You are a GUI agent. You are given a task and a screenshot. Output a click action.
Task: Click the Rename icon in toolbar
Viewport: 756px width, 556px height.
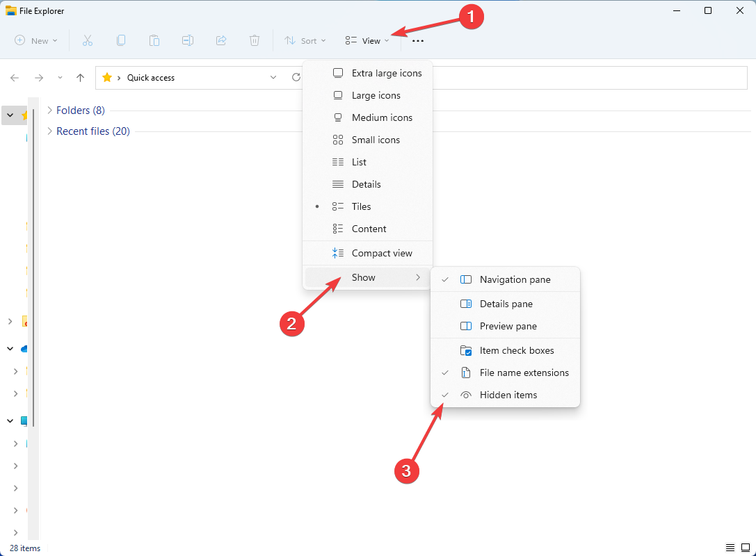pos(188,40)
